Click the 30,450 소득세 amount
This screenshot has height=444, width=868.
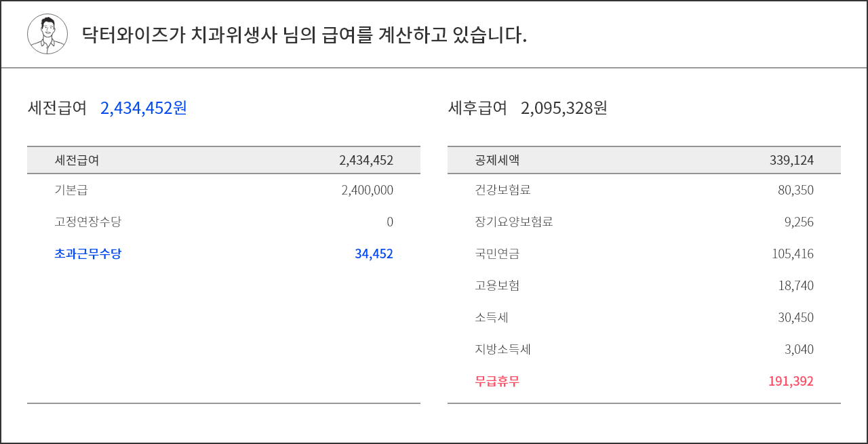(795, 317)
